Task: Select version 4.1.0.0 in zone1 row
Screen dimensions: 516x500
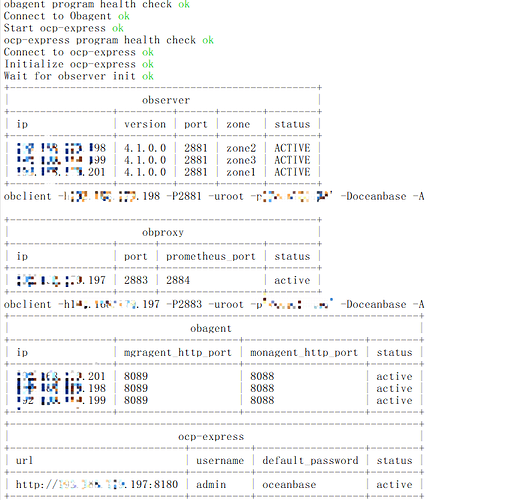Action: (x=145, y=172)
